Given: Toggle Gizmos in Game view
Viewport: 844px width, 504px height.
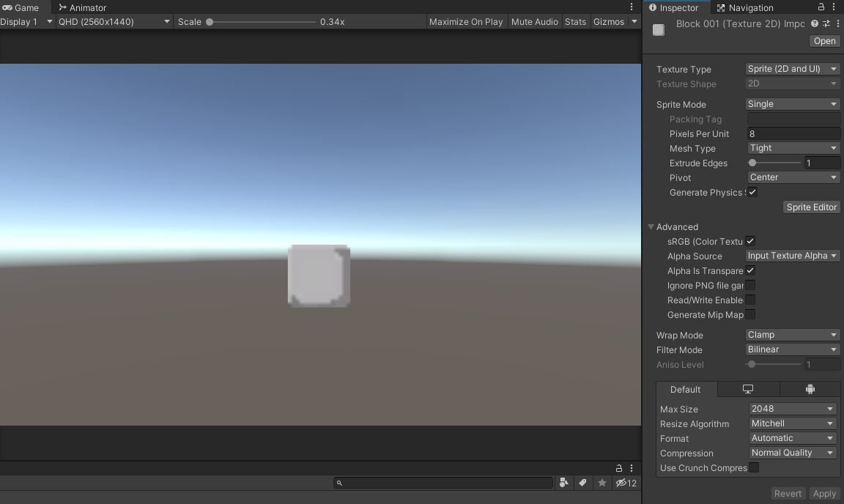Looking at the screenshot, I should click(609, 21).
